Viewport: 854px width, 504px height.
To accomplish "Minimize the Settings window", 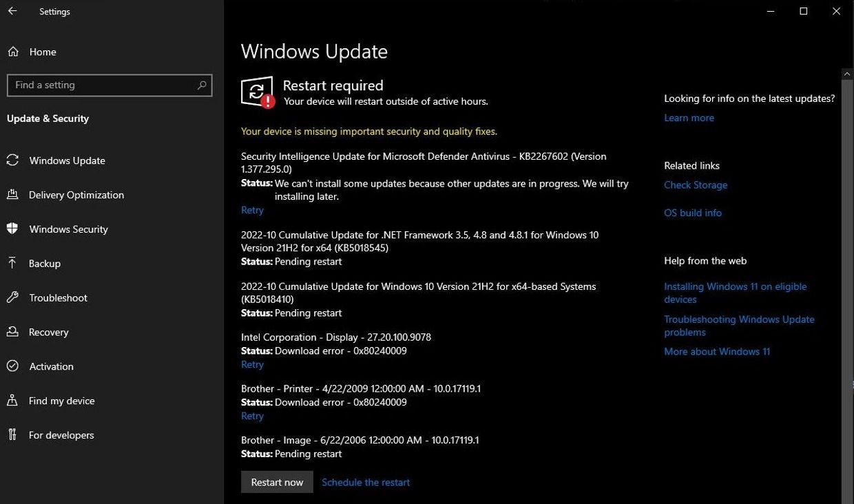I will click(771, 12).
